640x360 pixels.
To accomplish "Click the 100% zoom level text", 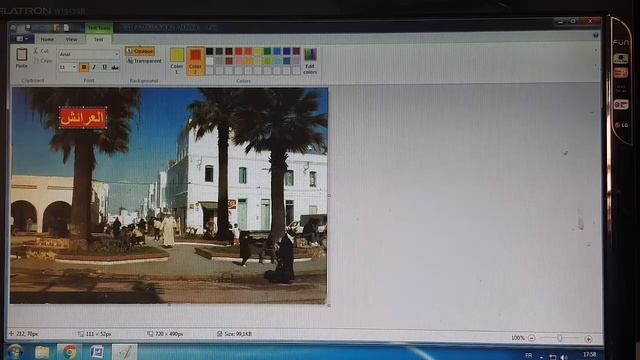I will tap(518, 338).
